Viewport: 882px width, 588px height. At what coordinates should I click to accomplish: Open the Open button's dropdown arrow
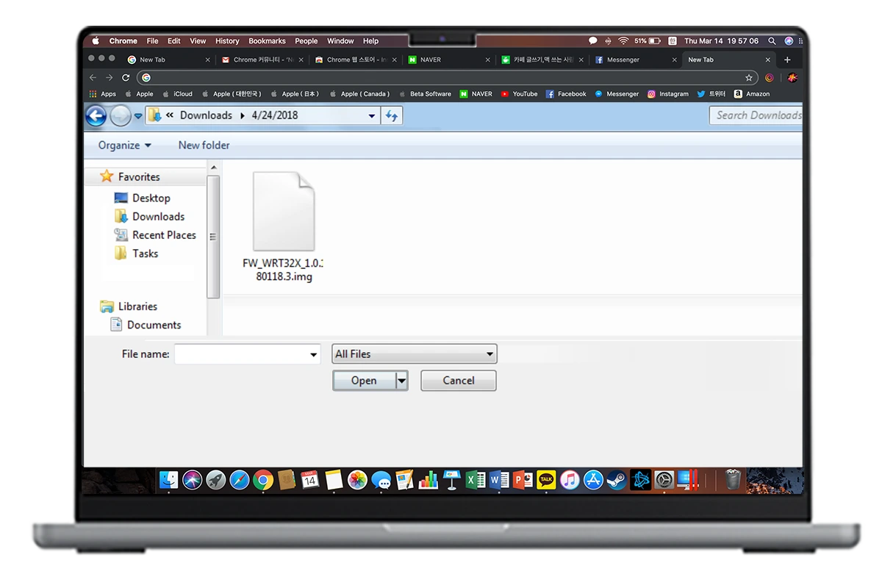pyautogui.click(x=401, y=381)
